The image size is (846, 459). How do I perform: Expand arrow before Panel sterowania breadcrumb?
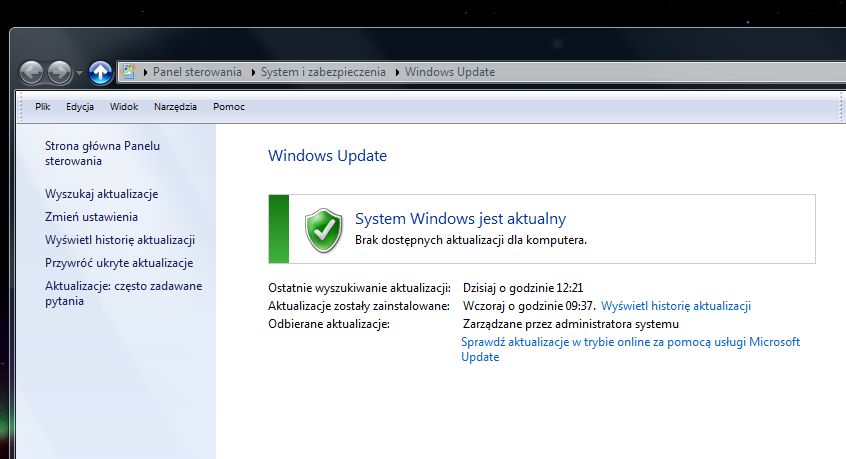pyautogui.click(x=145, y=72)
